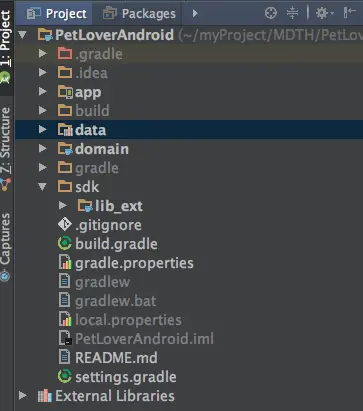Screen dimensions: 363x411
Task: Select the .gradle folder name
Action: click(x=99, y=54)
